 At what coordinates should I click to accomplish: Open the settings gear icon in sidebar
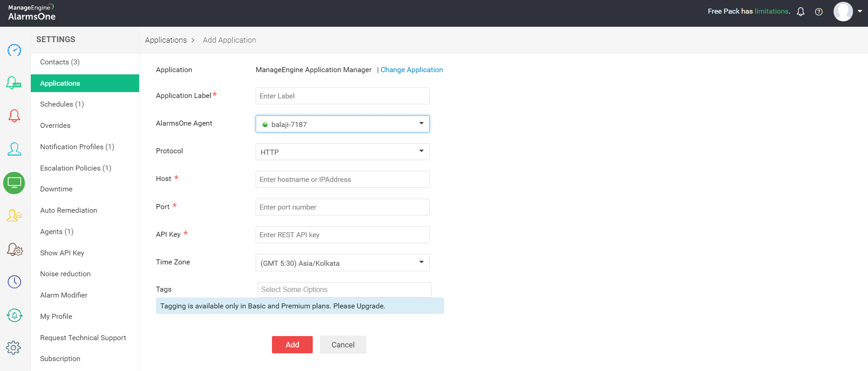[14, 348]
